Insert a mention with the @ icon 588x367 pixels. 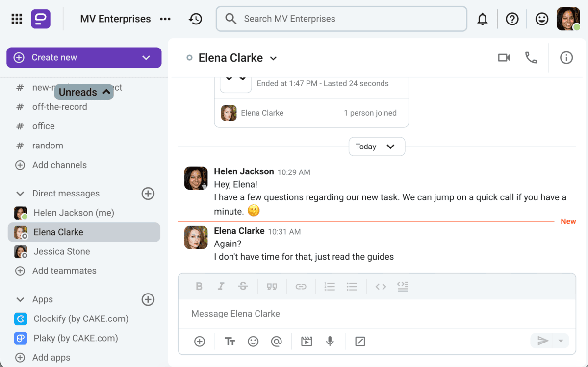pyautogui.click(x=277, y=342)
